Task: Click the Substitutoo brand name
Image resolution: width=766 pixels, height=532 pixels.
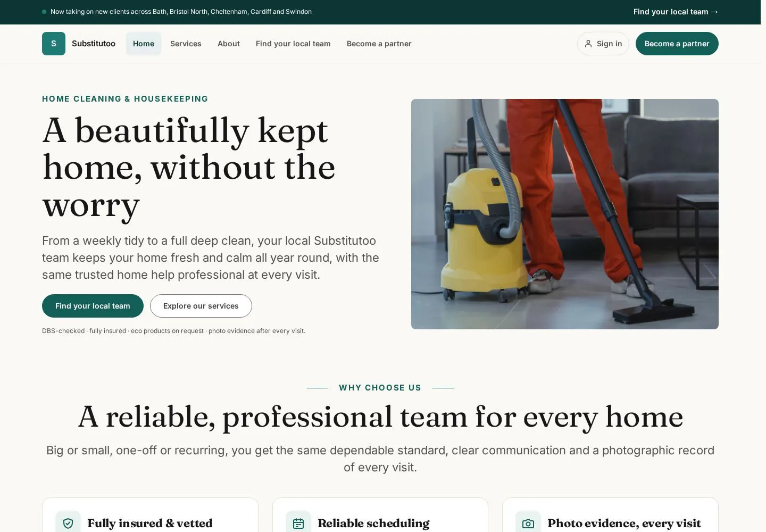Action: (94, 44)
